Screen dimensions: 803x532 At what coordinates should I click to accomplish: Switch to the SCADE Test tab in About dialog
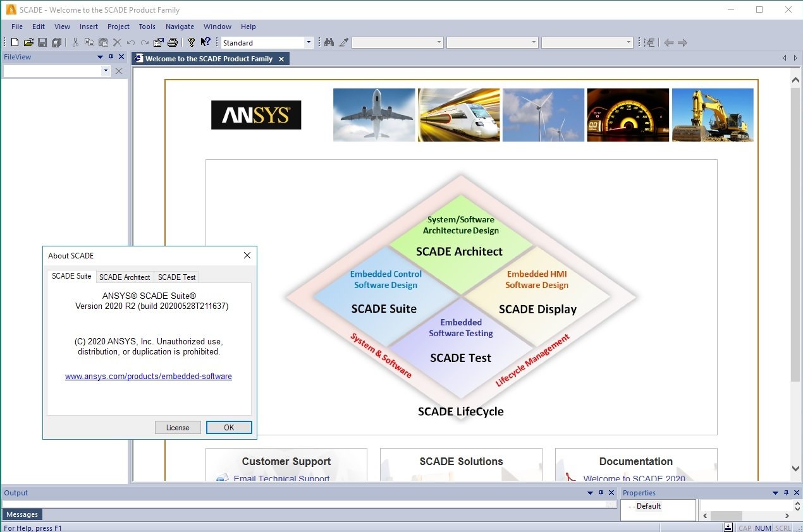(176, 277)
